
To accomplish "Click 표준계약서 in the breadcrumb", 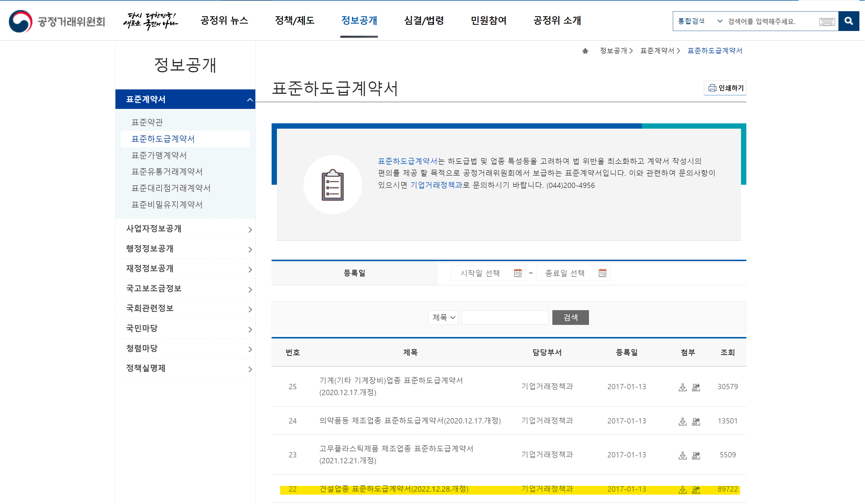I will [x=657, y=51].
